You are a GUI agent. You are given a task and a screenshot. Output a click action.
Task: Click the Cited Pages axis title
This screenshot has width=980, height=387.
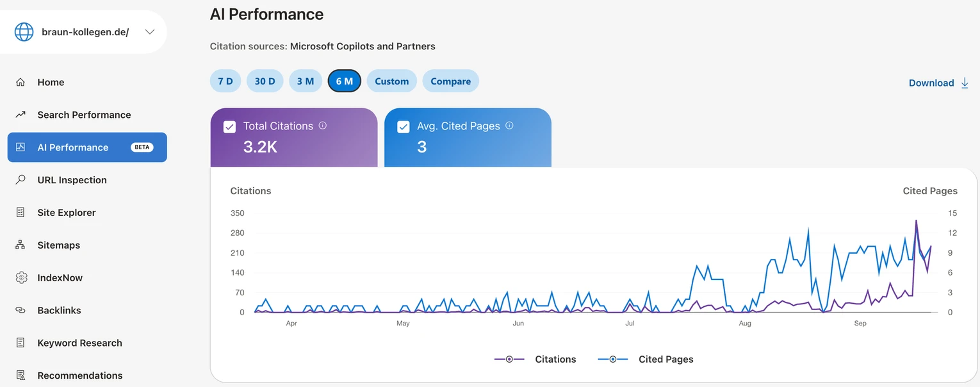tap(930, 191)
